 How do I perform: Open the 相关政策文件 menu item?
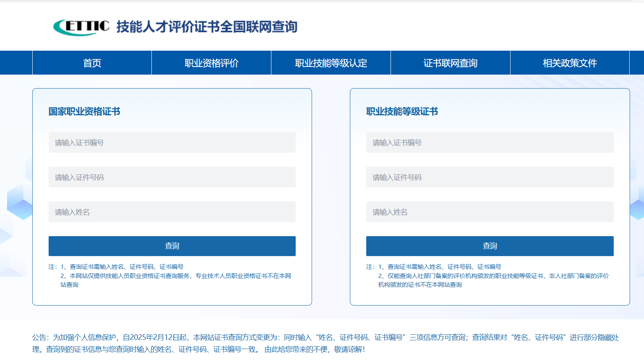(569, 63)
